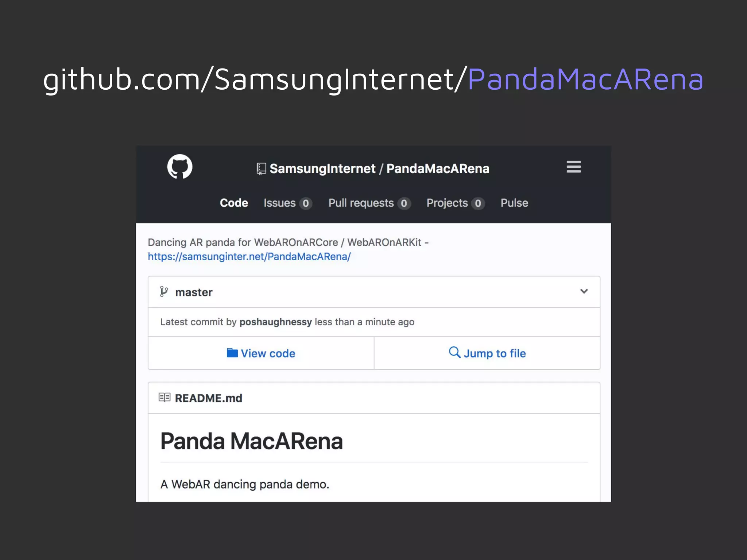Click the PandaMacARena repository name link

point(438,169)
